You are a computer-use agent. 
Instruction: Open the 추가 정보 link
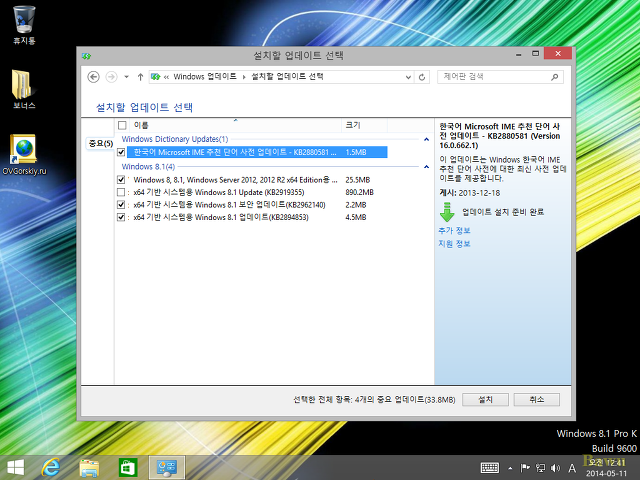tap(454, 231)
